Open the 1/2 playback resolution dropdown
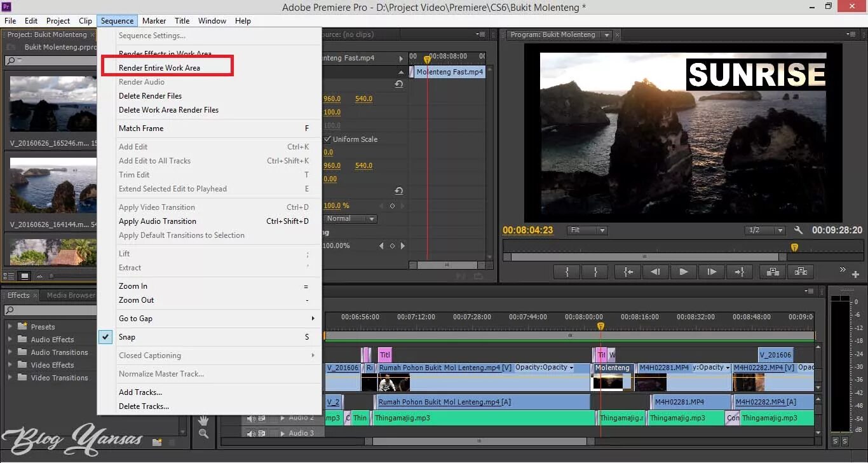The height and width of the screenshot is (463, 868). 764,230
